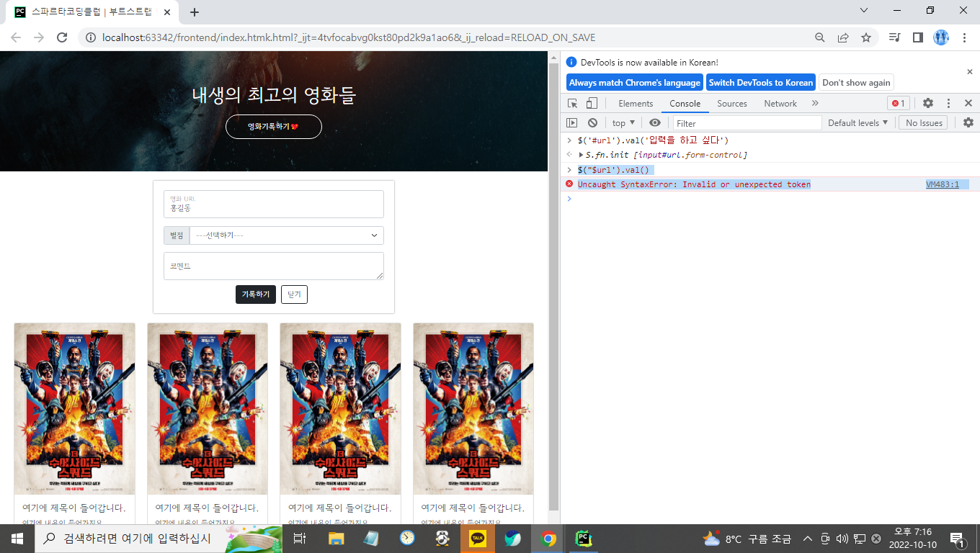Open the rating select dropdown
Image resolution: width=980 pixels, height=553 pixels.
(287, 235)
